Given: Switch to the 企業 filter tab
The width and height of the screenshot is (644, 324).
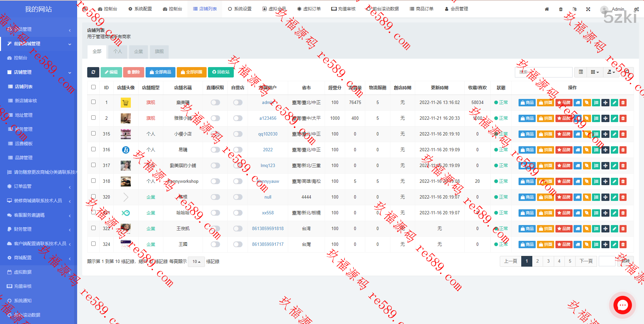Looking at the screenshot, I should (138, 52).
